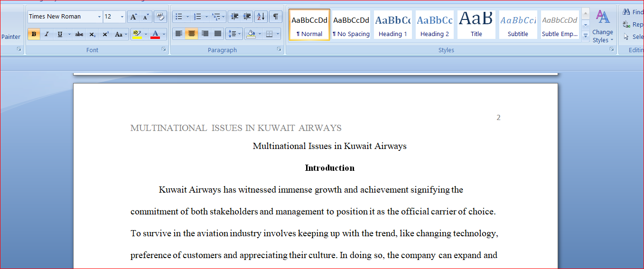Shrink the font size

(146, 17)
